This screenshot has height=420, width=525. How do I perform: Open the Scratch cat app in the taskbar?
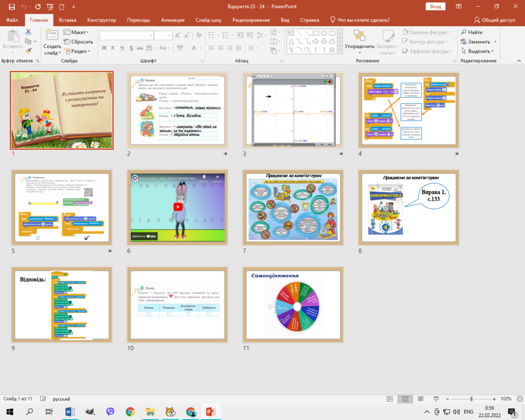170,412
